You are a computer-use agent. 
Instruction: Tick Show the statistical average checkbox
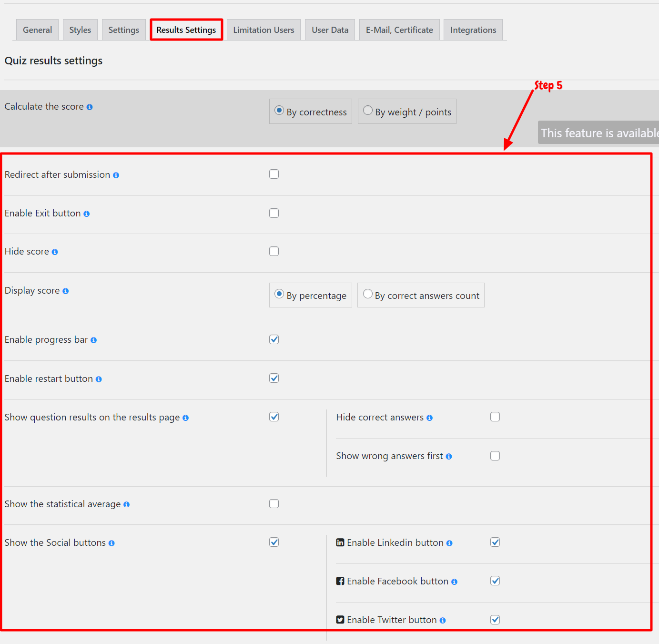(274, 504)
